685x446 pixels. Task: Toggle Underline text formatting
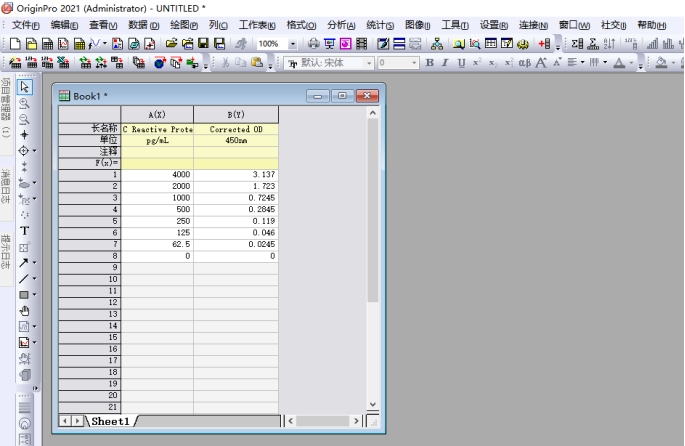(x=460, y=64)
